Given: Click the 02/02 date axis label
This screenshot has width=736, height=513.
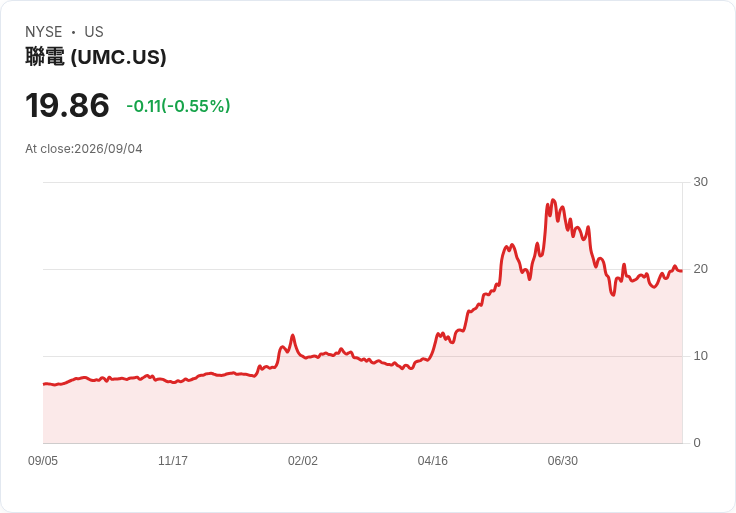Looking at the screenshot, I should [x=303, y=461].
